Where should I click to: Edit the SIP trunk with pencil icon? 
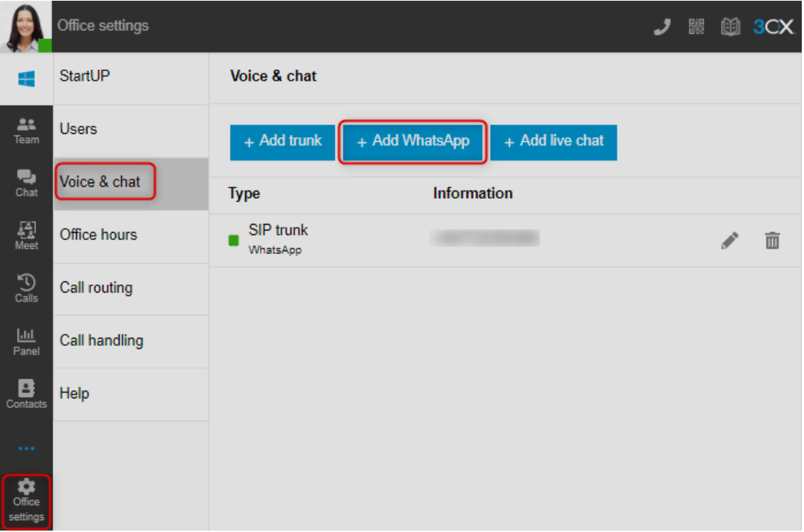click(x=729, y=240)
